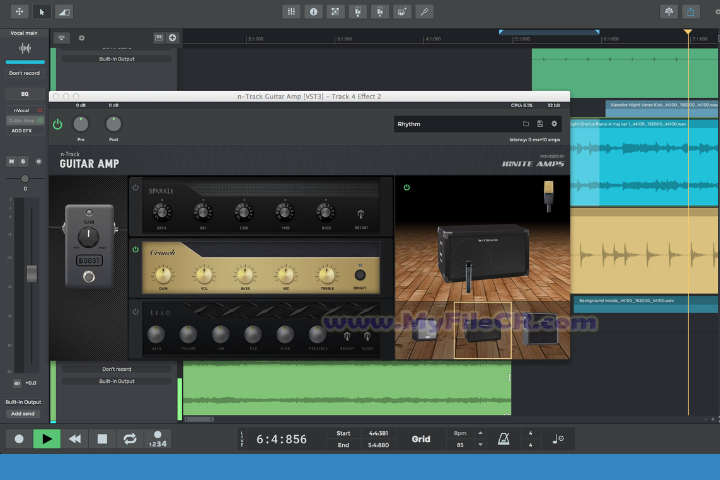Open the info icon in top toolbar

(x=313, y=11)
